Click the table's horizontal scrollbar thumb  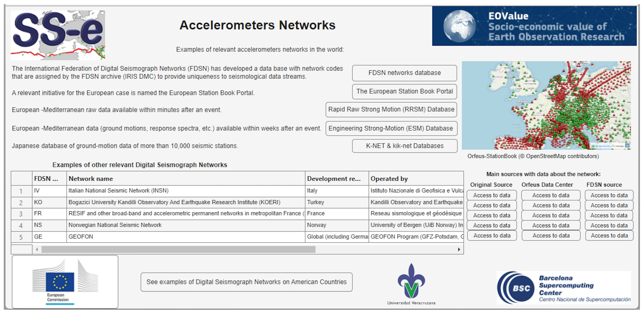click(x=179, y=249)
